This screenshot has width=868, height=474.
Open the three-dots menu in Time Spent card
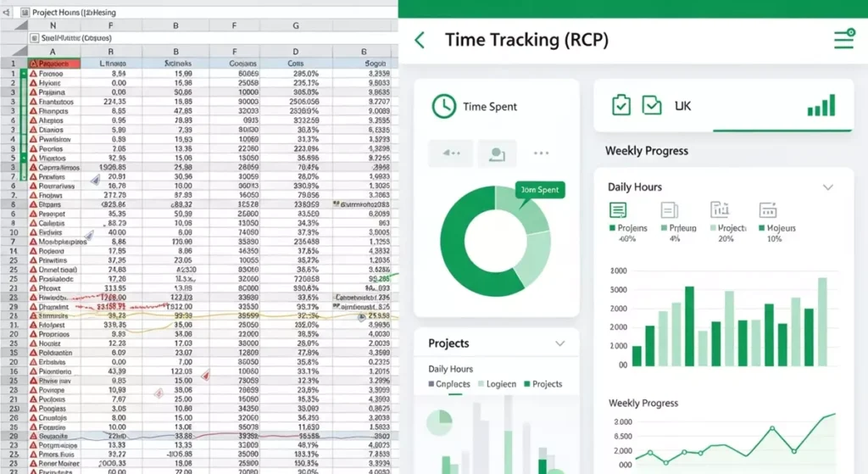[x=542, y=153]
